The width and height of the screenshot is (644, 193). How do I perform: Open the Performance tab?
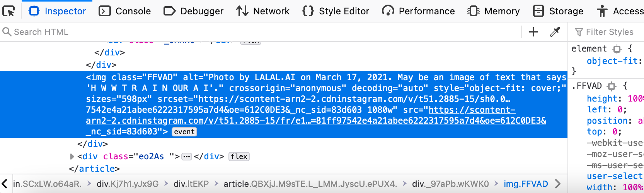coord(418,11)
